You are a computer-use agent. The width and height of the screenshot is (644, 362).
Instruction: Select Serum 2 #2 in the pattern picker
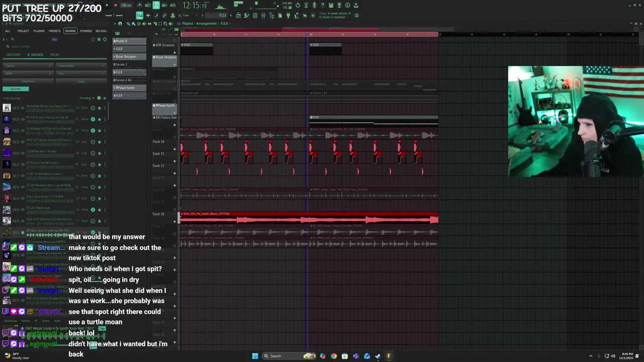[129, 80]
